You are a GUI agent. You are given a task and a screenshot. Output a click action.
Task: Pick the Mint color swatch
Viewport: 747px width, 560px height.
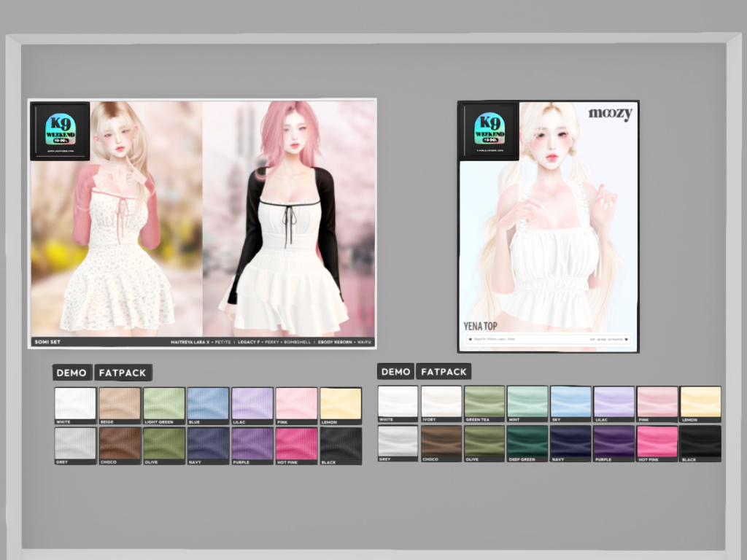(527, 402)
